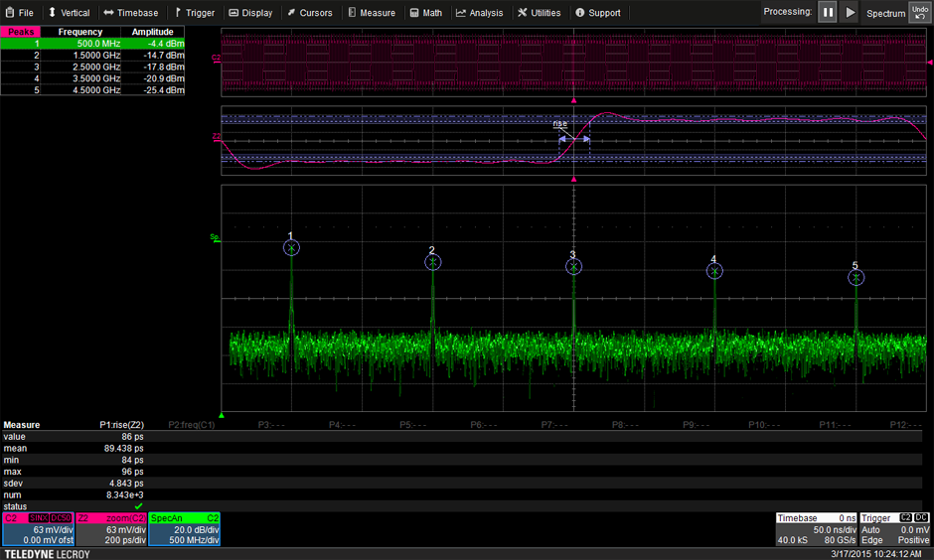Open the File menu

pyautogui.click(x=19, y=13)
